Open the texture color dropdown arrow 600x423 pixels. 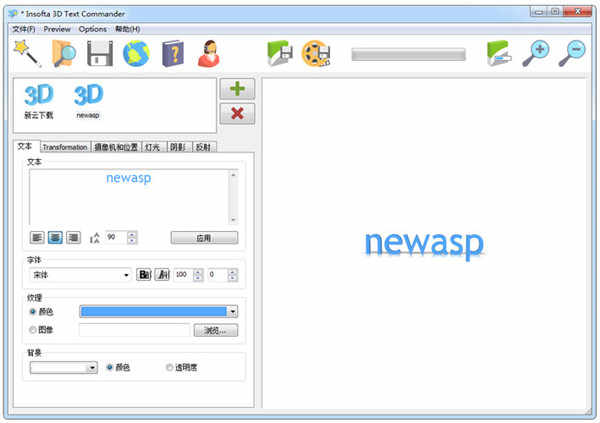coord(233,312)
